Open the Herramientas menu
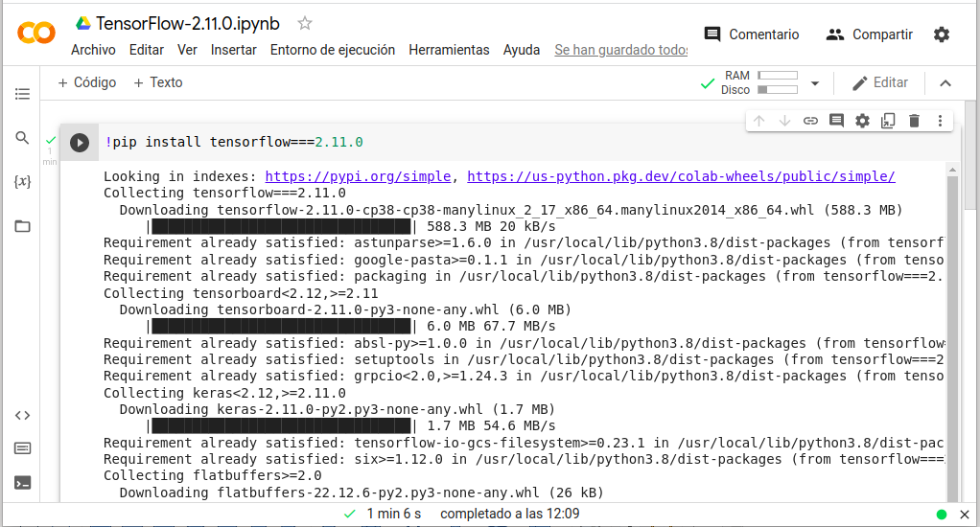 449,50
